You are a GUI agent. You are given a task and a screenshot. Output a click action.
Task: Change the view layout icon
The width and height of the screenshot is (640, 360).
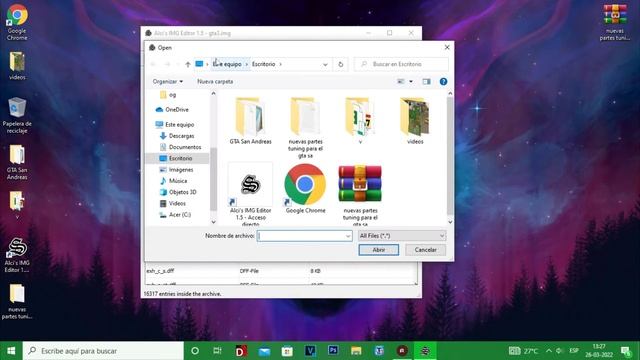(x=401, y=82)
